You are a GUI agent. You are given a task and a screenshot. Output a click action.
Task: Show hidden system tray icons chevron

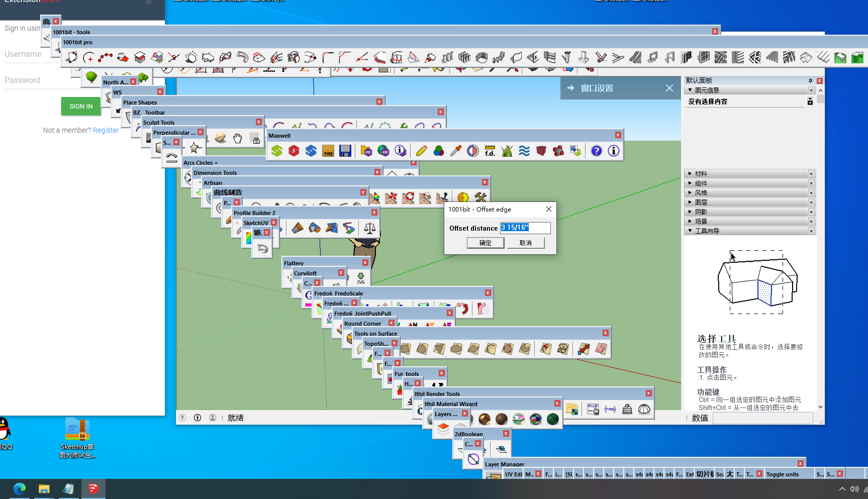click(x=842, y=489)
